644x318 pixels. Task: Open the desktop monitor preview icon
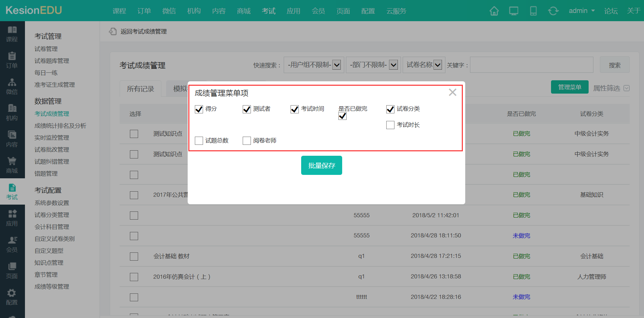513,11
